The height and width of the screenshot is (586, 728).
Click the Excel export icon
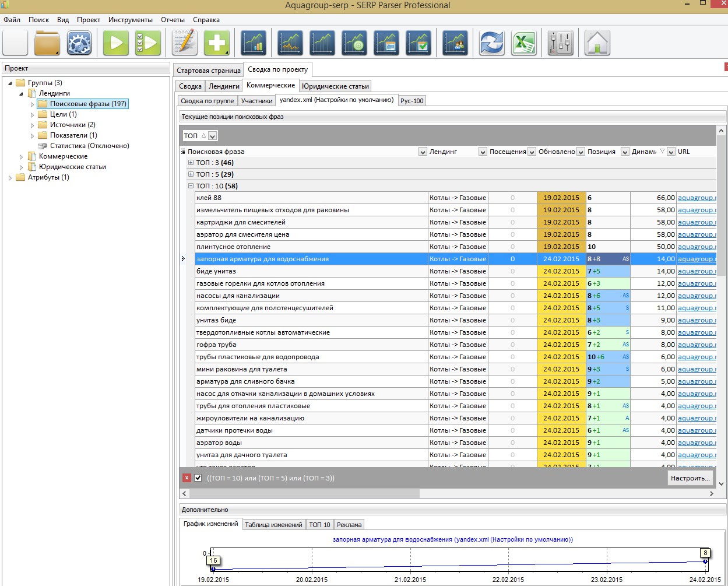click(x=523, y=43)
